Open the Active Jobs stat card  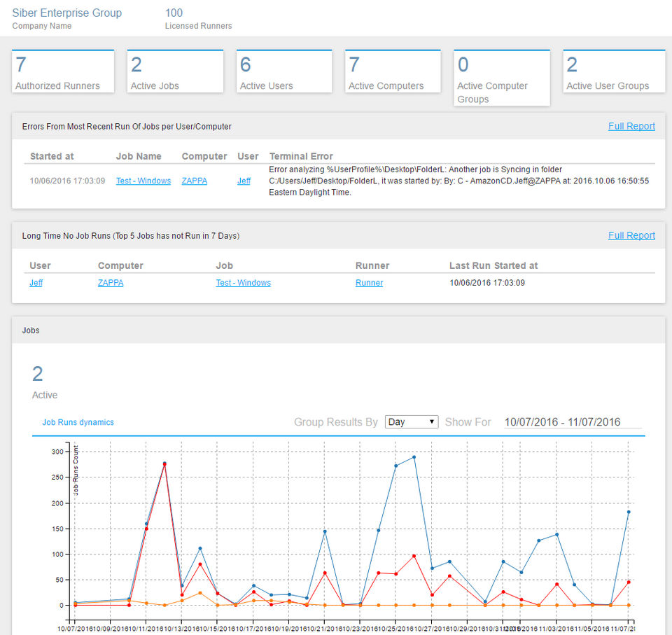174,72
